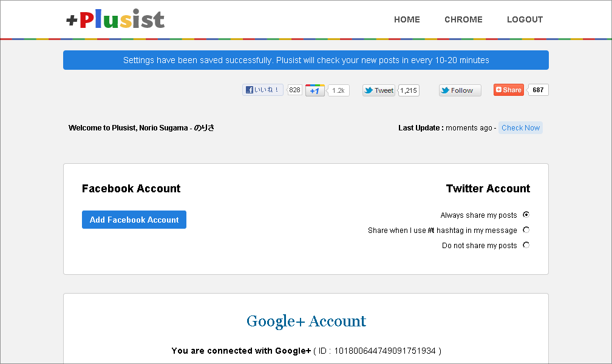
Task: Click the settings saved notification banner
Action: point(306,60)
